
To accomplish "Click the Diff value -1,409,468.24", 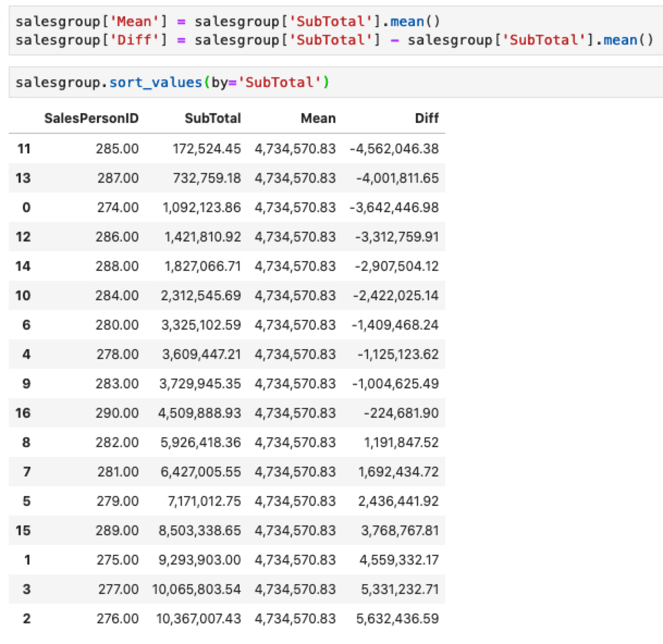I will (x=395, y=325).
